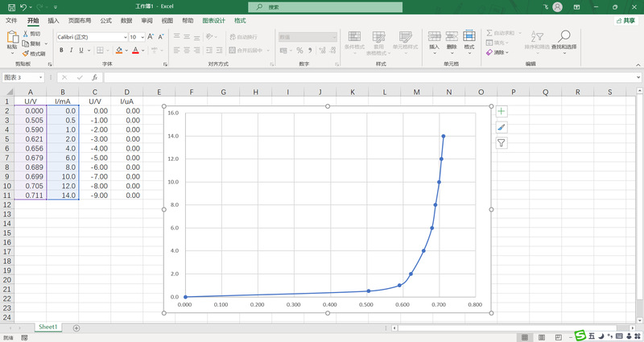Click the comma style icon
This screenshot has height=342, width=644.
point(310,50)
